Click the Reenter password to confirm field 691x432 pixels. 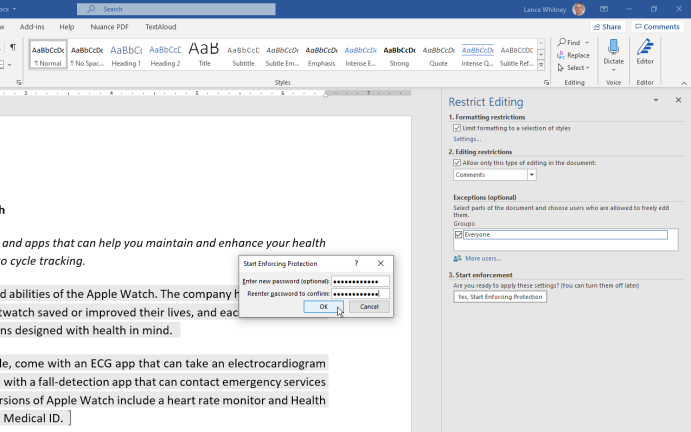tap(360, 294)
